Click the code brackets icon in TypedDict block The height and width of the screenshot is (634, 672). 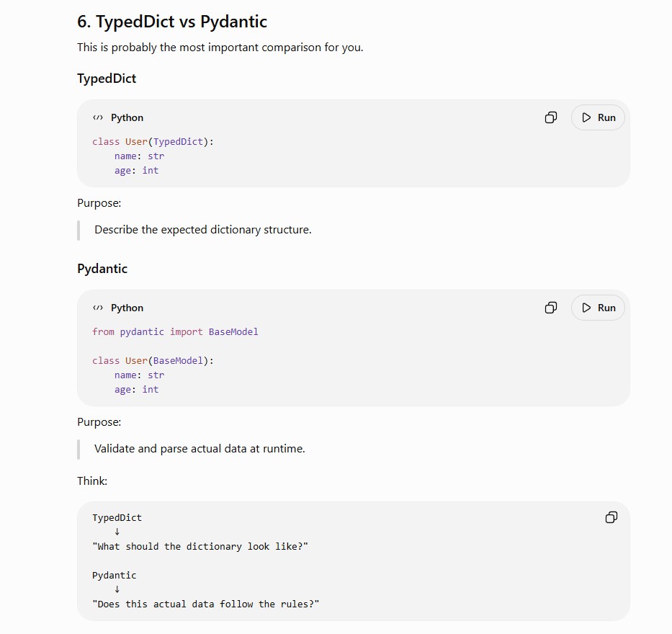[98, 117]
